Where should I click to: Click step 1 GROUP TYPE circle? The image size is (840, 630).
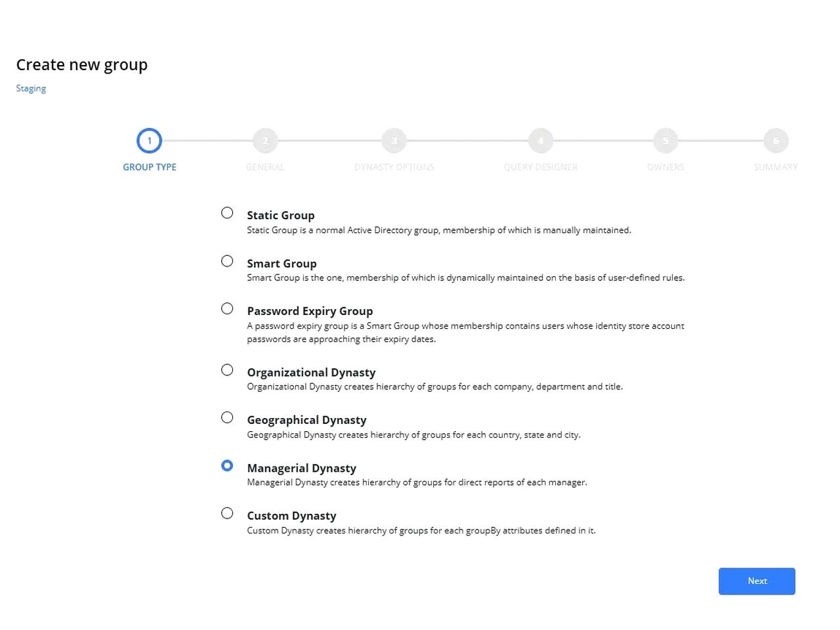tap(149, 140)
